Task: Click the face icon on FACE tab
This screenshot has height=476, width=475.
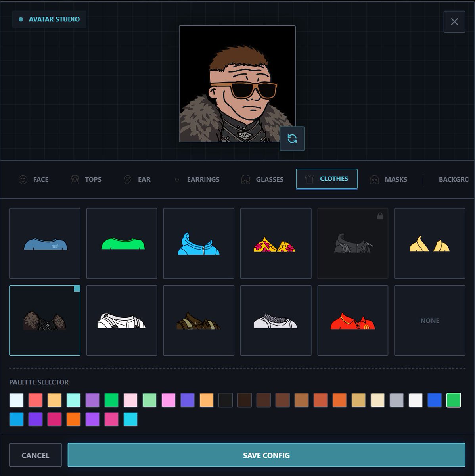Action: click(x=23, y=179)
